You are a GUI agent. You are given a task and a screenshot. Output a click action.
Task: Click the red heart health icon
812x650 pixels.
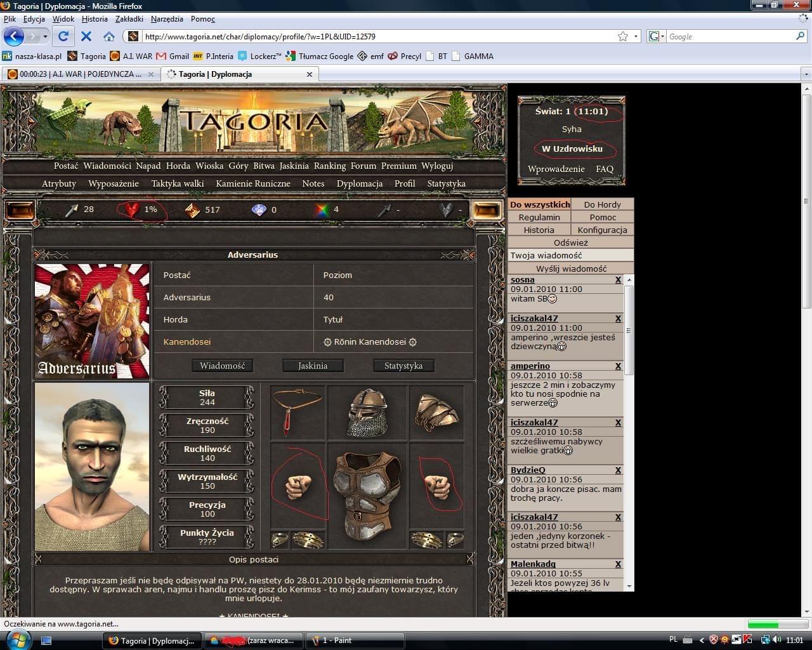pyautogui.click(x=133, y=209)
